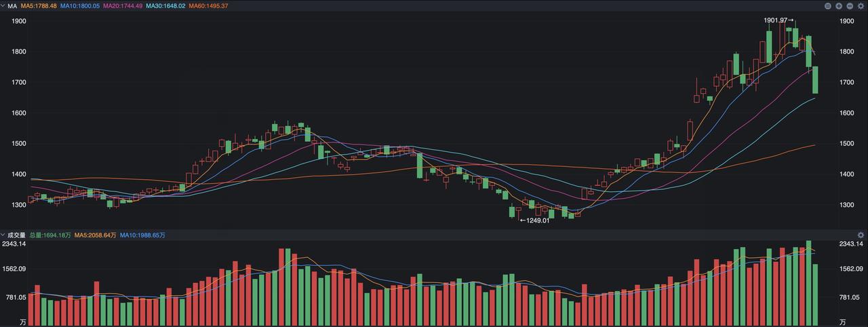Click the round minus zoom-out button
The image size is (868, 327).
(850, 6)
